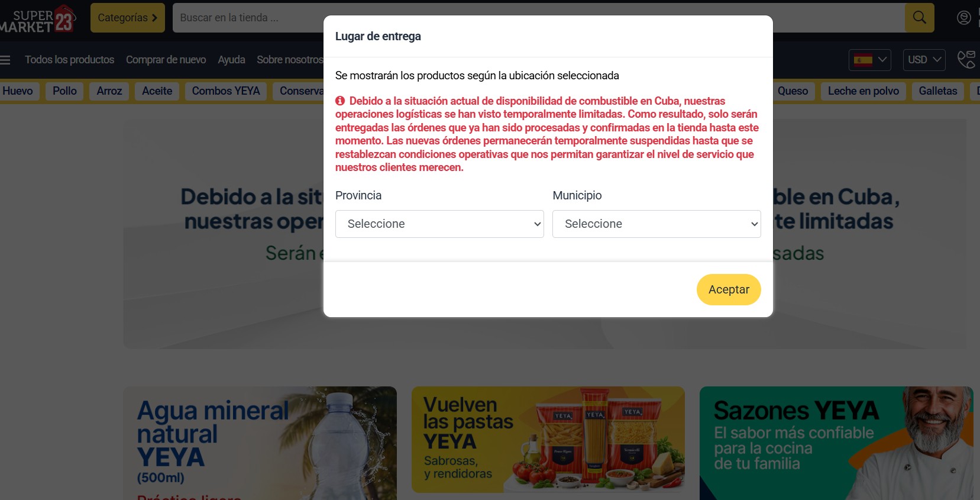Select the Huevo category tag
This screenshot has width=980, height=500.
click(18, 91)
